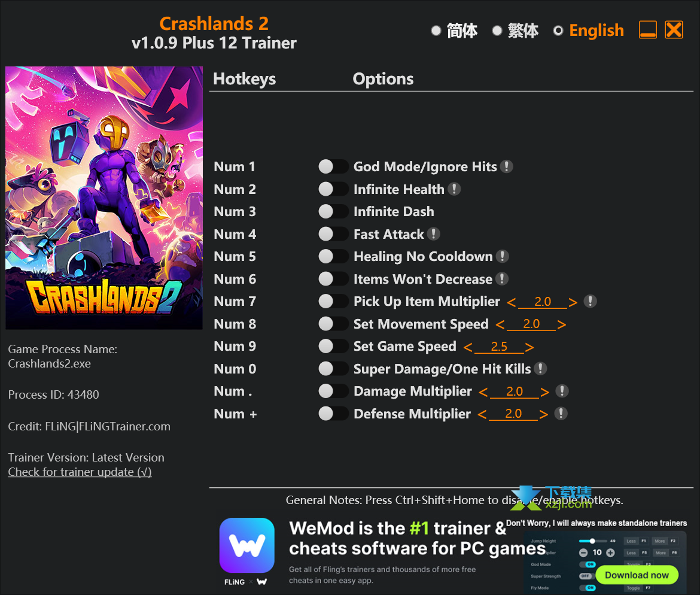This screenshot has height=595, width=700.
Task: Increase the Pick Up Item Multiplier with the right arrow
Action: [573, 302]
